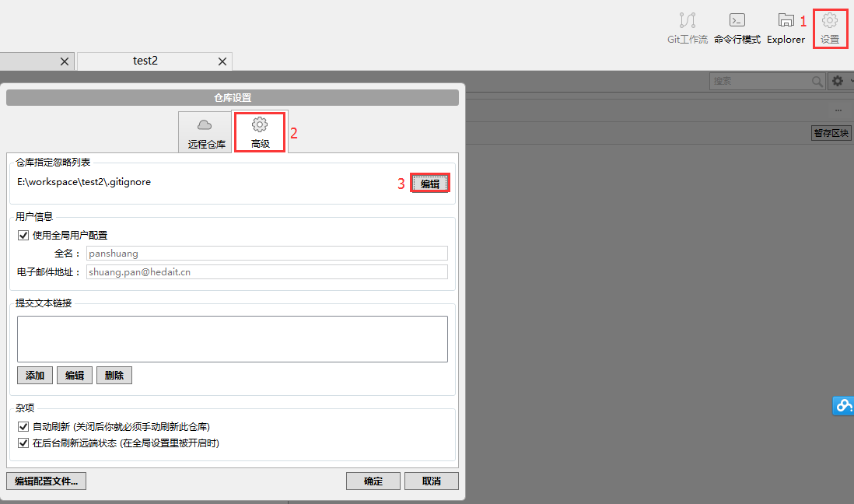This screenshot has width=854, height=504.
Task: Switch to 高级 tab
Action: [260, 132]
